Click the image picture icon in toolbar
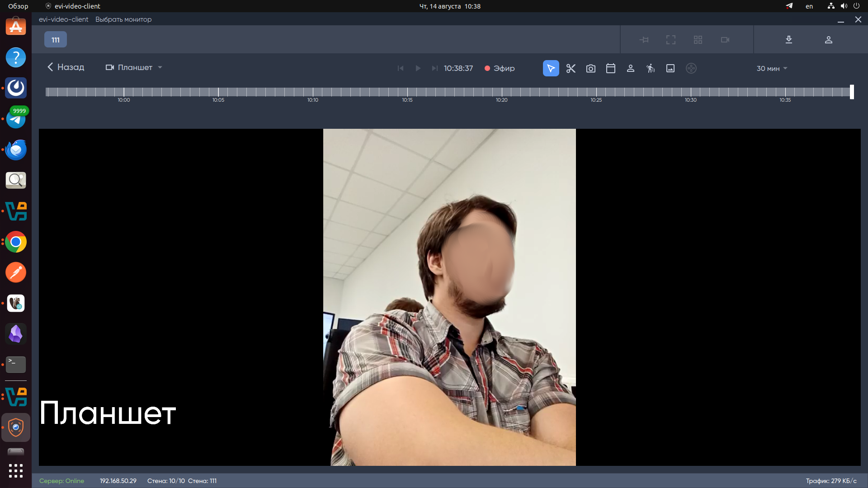This screenshot has height=488, width=868. (670, 68)
